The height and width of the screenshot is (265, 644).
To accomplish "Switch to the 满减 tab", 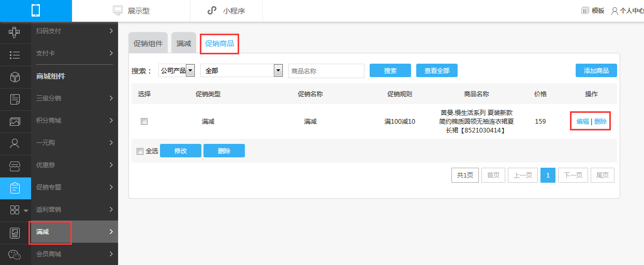I will [184, 43].
